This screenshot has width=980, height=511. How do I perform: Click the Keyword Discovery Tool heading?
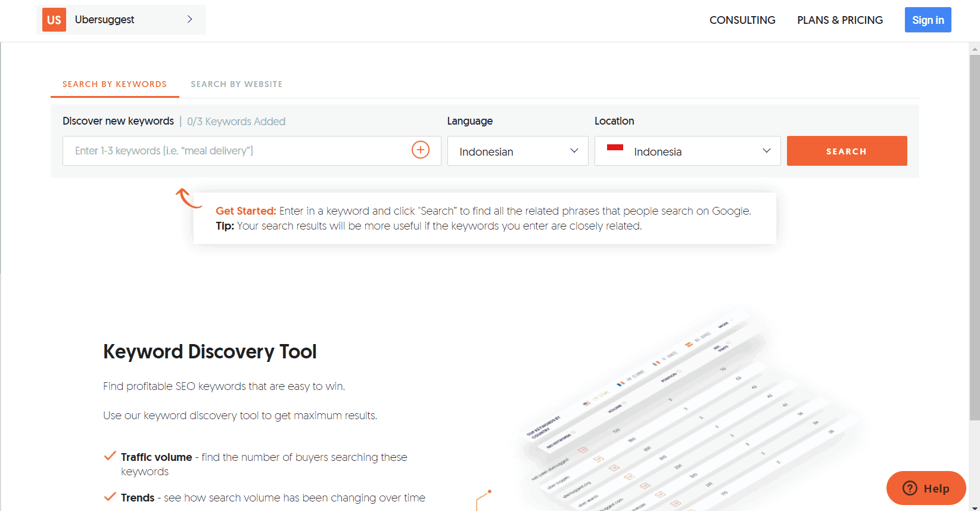[210, 352]
